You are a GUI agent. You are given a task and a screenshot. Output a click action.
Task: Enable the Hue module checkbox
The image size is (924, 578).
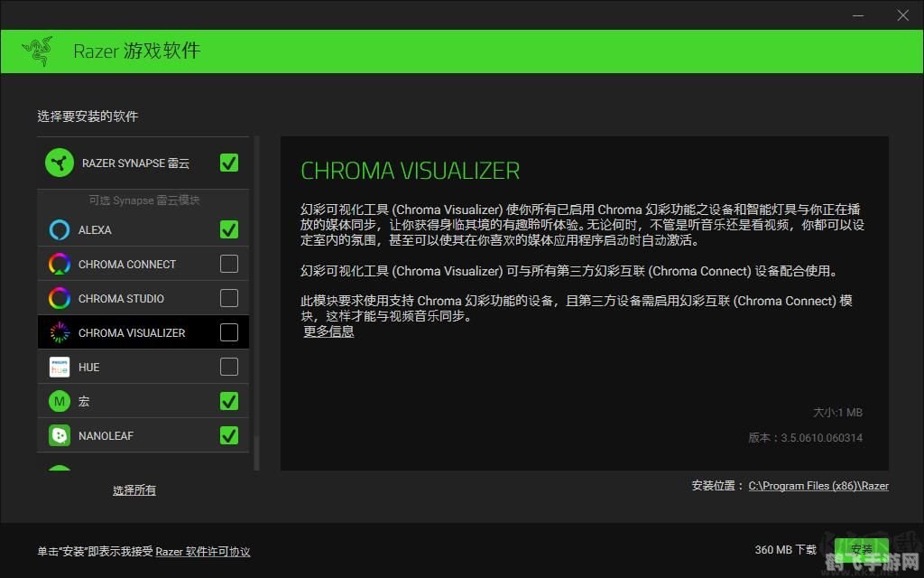(x=228, y=367)
